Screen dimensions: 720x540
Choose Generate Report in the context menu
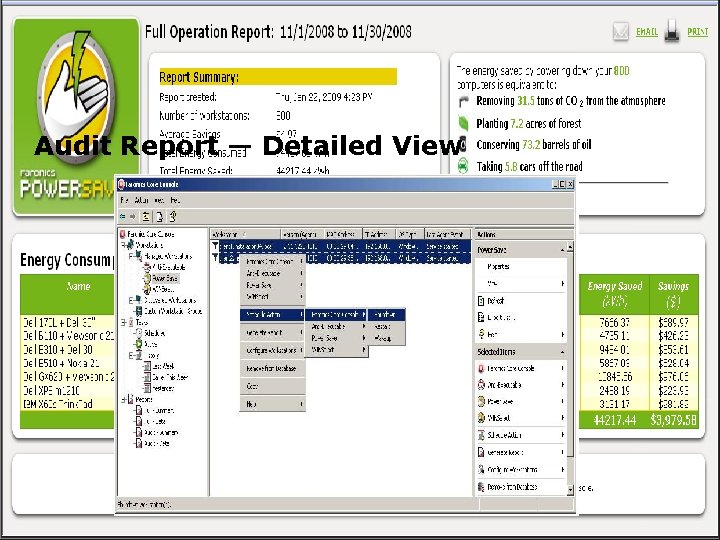tap(273, 332)
